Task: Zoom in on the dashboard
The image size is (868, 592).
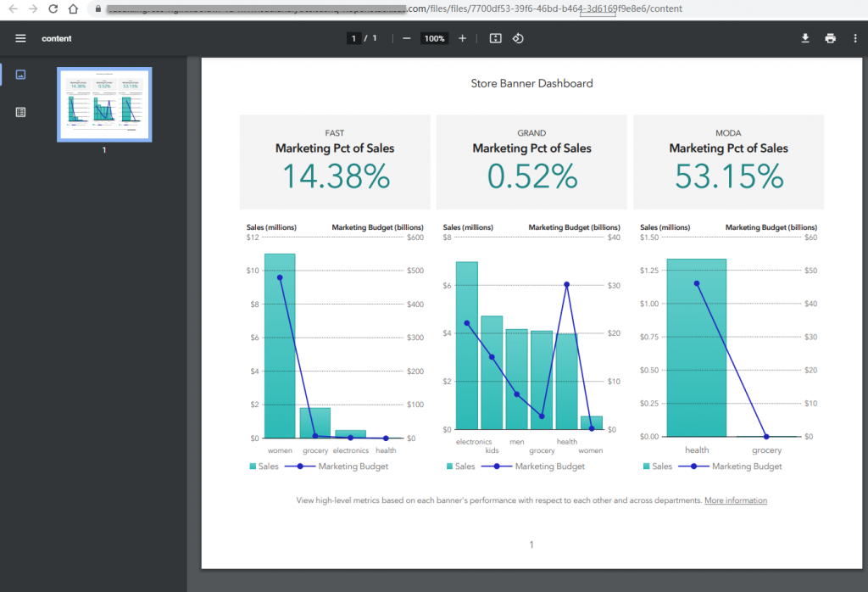Action: click(x=462, y=38)
